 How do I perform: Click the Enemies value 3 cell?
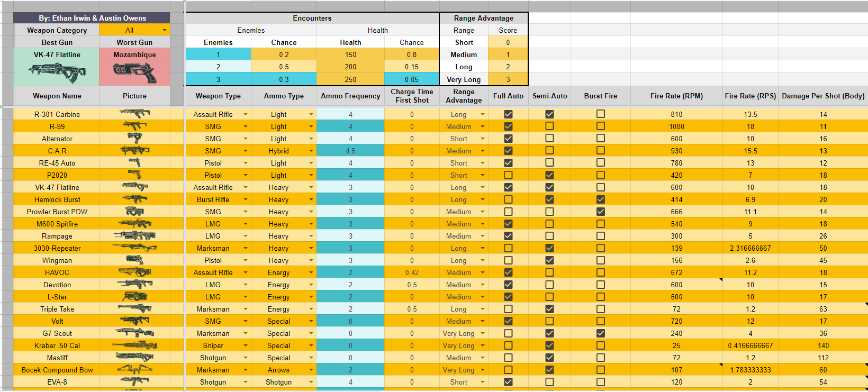218,79
